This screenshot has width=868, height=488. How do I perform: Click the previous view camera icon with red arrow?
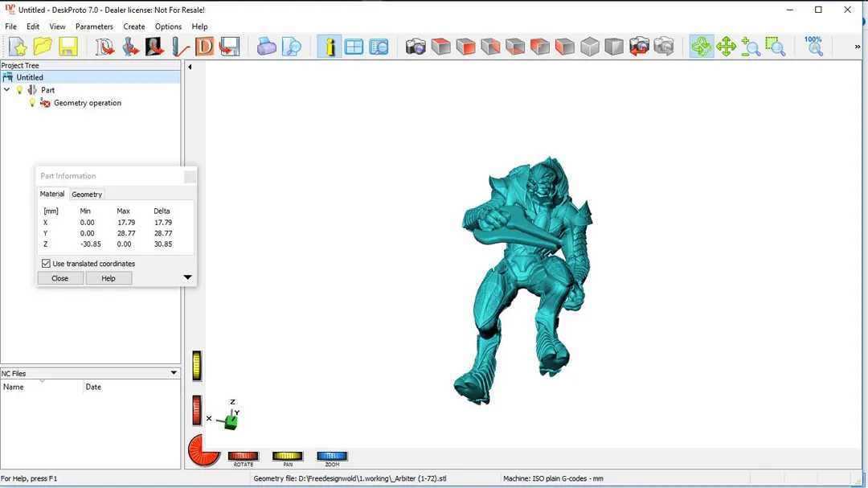pos(640,47)
